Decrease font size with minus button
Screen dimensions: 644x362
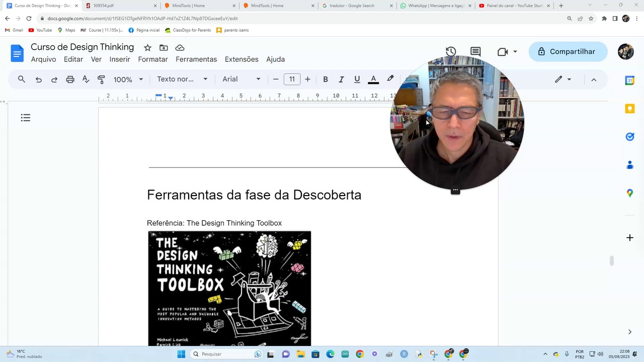pyautogui.click(x=276, y=79)
